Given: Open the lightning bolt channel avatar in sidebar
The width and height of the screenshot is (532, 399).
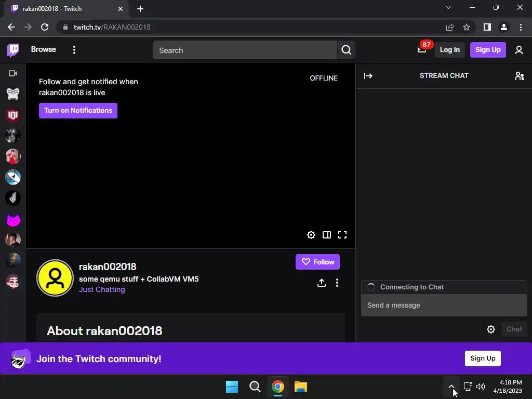Looking at the screenshot, I should tap(13, 260).
